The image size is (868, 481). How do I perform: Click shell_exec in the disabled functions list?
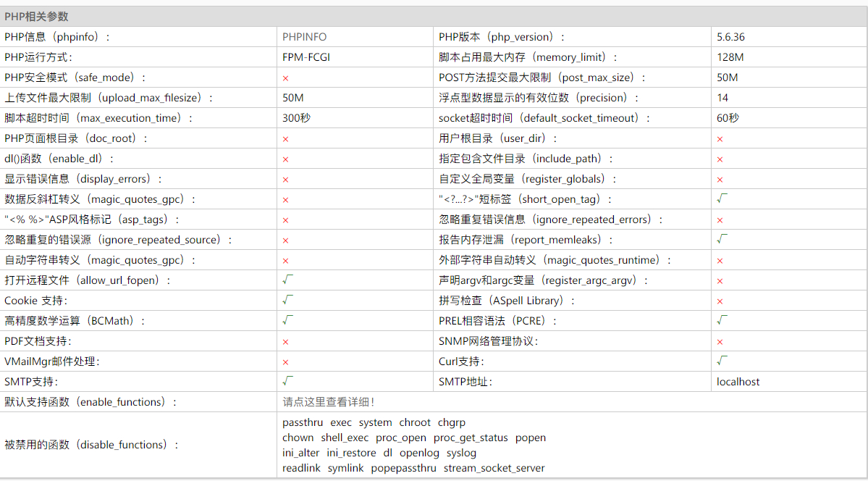pos(345,438)
